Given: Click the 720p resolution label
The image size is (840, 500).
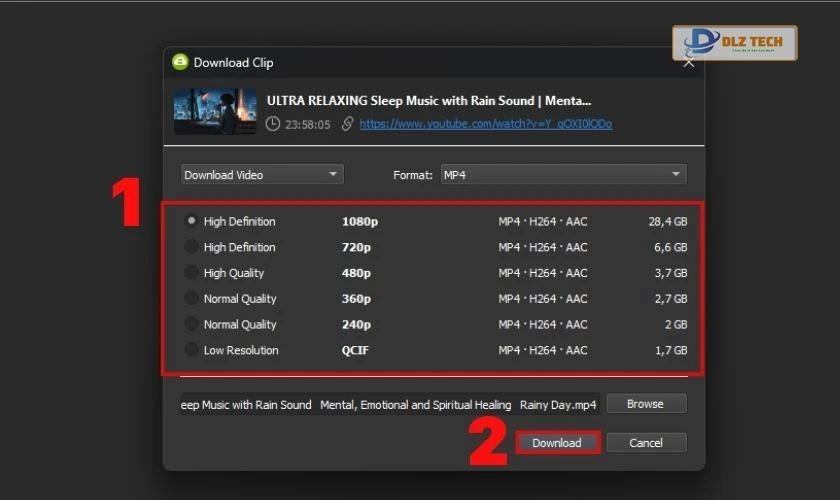Looking at the screenshot, I should (356, 247).
